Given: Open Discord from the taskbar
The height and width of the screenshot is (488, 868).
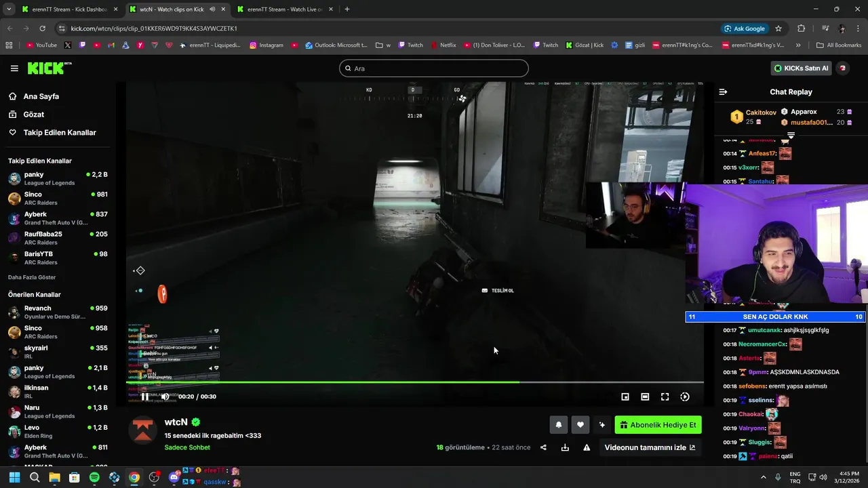Looking at the screenshot, I should coord(174,478).
